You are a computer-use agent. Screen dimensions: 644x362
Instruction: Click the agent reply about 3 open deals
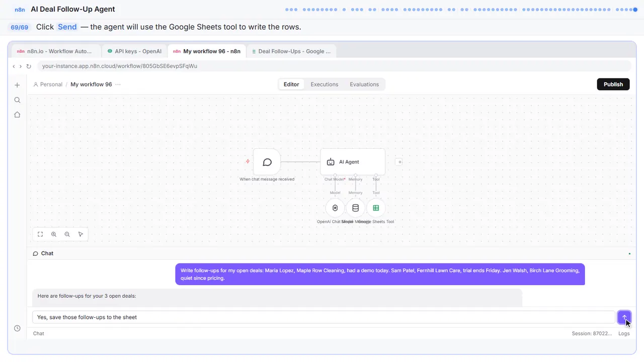(277, 297)
